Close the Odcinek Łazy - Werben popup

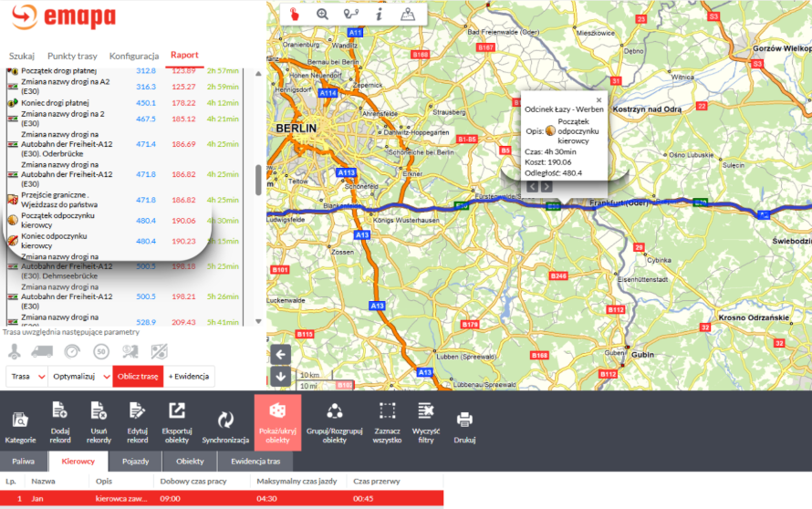point(599,99)
